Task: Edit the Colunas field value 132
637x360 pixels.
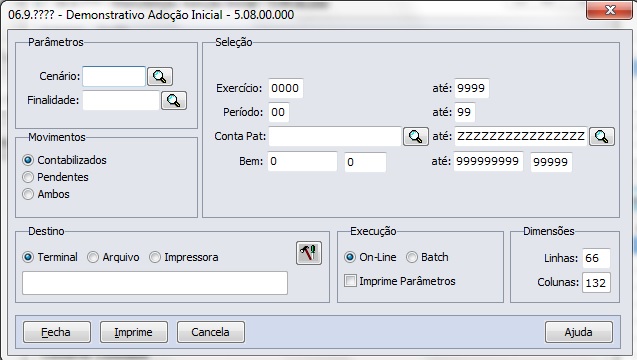Action: click(596, 282)
